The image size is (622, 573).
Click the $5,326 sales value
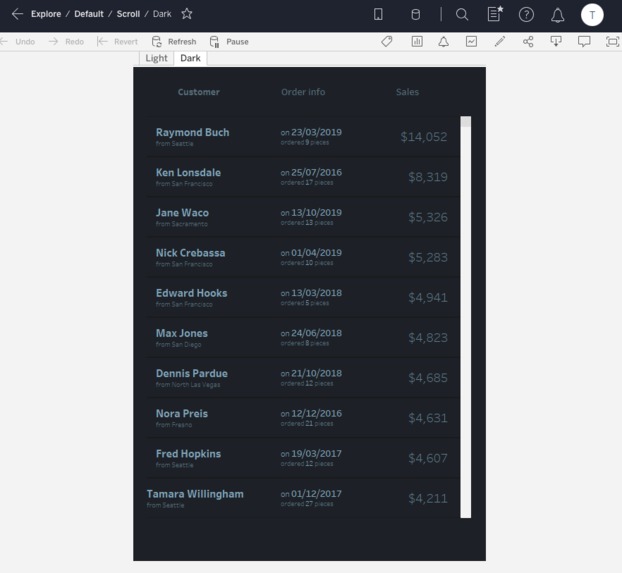coord(428,217)
